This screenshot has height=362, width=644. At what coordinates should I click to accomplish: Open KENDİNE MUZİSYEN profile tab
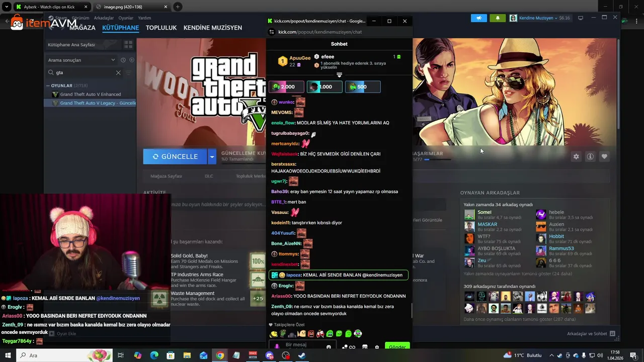(x=213, y=28)
